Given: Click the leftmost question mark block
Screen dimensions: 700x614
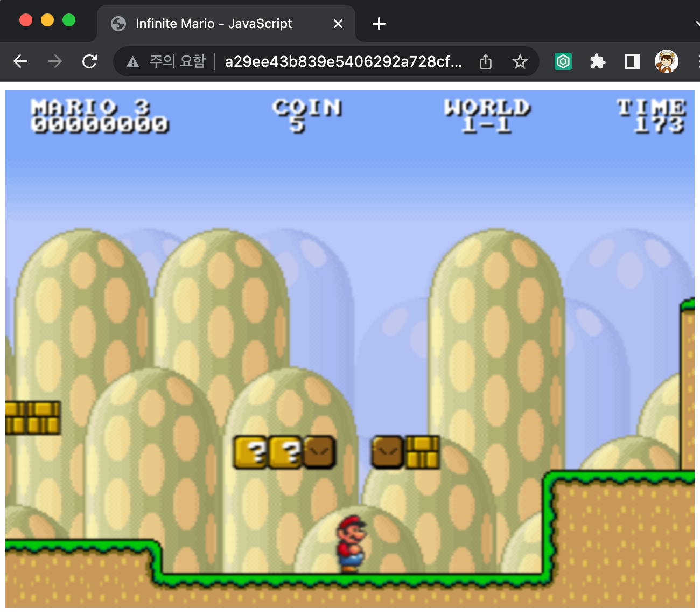Looking at the screenshot, I should [x=251, y=452].
